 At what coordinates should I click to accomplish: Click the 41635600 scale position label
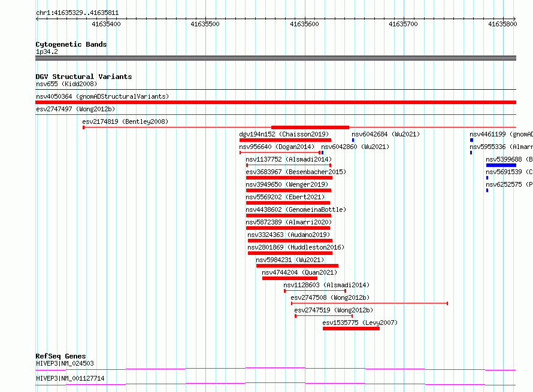304,24
